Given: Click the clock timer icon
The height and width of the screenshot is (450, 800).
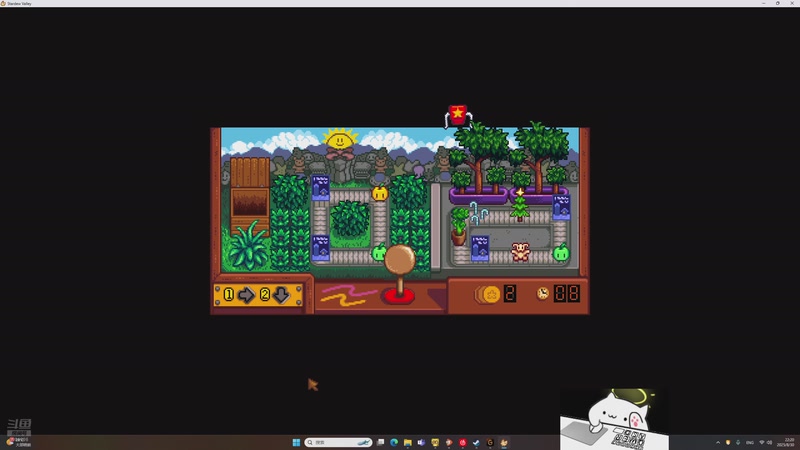Looking at the screenshot, I should pyautogui.click(x=543, y=293).
